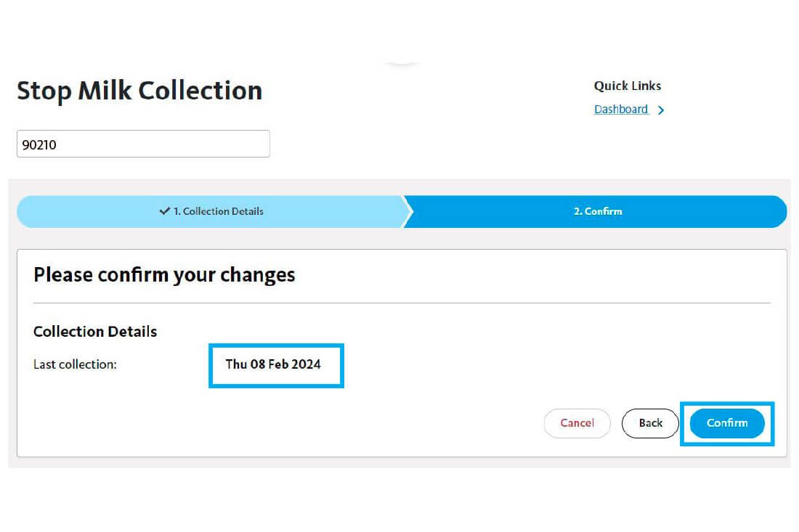The height and width of the screenshot is (532, 799).
Task: Click the Last collection label
Action: pyautogui.click(x=75, y=364)
